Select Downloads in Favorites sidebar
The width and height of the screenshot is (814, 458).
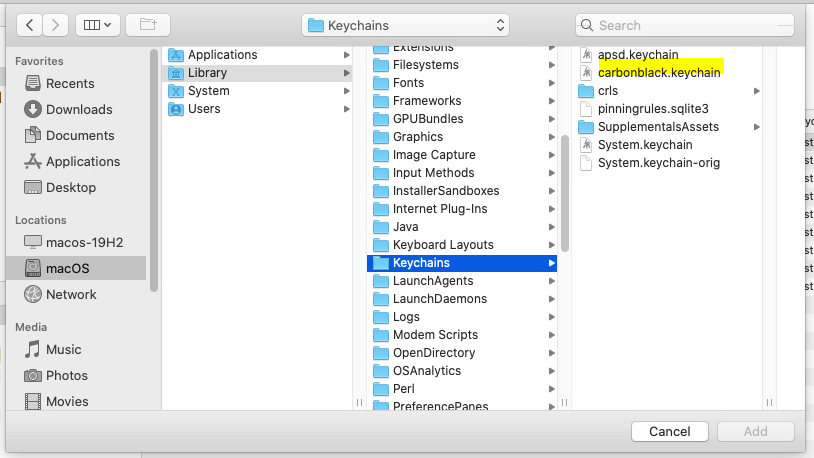(79, 109)
